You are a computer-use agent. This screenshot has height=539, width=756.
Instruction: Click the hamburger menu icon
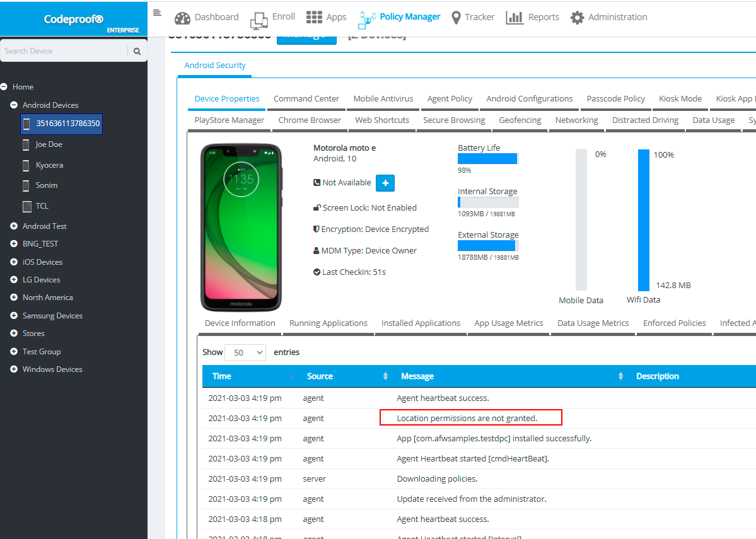coord(157,13)
